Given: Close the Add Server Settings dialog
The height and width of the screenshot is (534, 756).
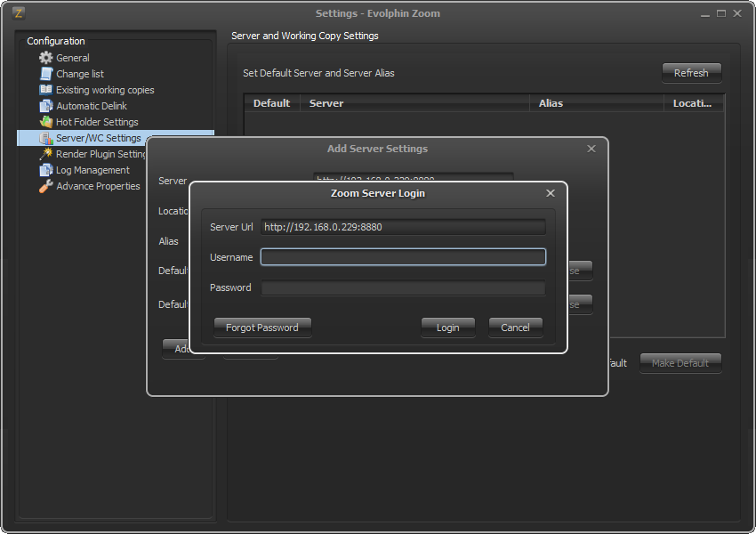Looking at the screenshot, I should coord(591,149).
